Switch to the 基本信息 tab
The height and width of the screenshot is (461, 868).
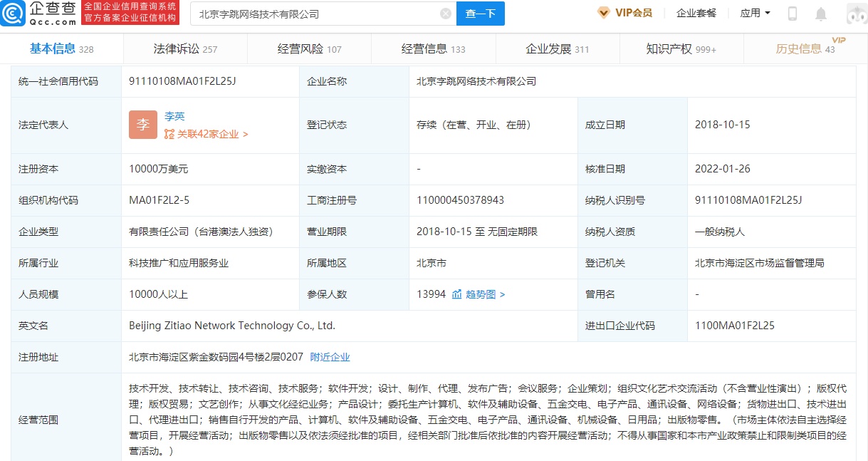click(61, 48)
